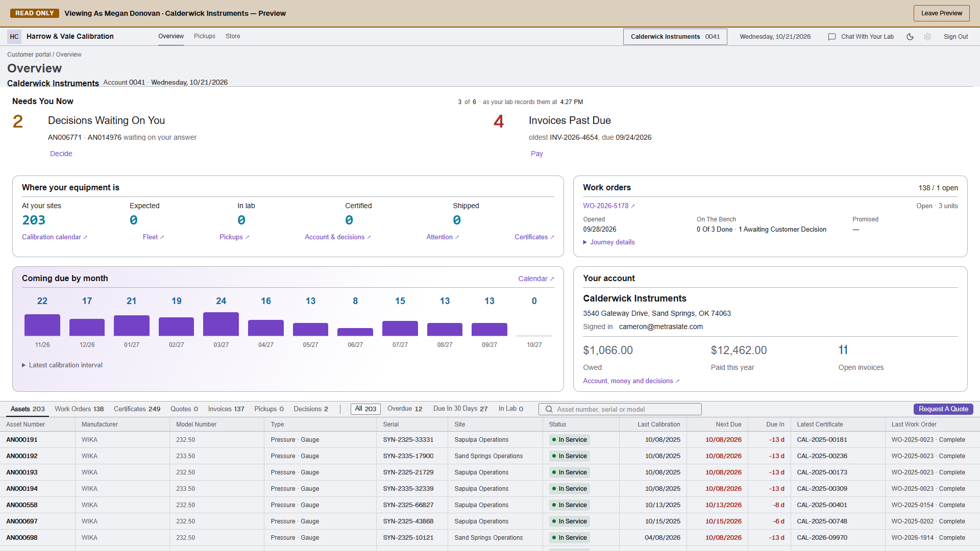
Task: Select the All 203 filter
Action: 365,409
